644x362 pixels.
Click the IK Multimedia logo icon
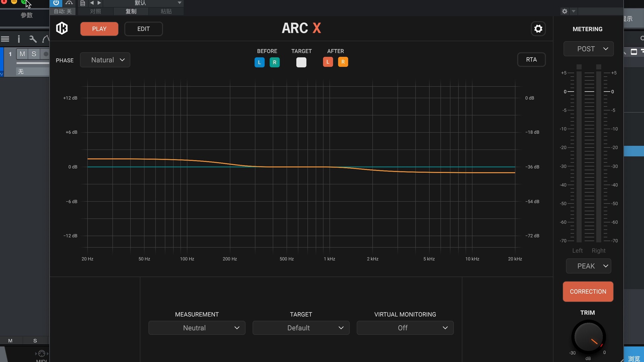coord(62,28)
